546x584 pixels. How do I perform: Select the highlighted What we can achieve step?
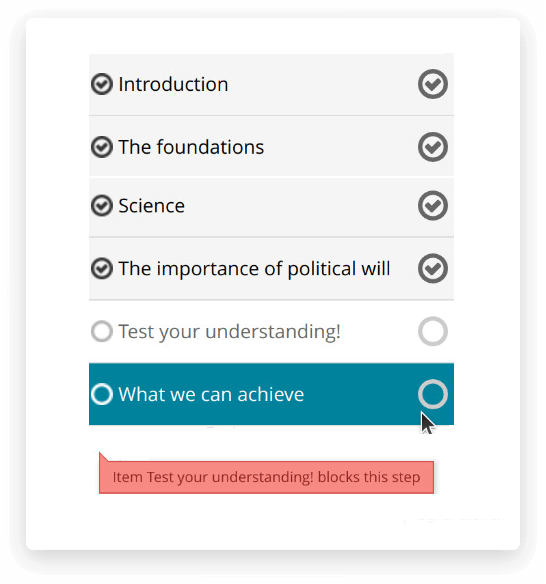point(271,394)
